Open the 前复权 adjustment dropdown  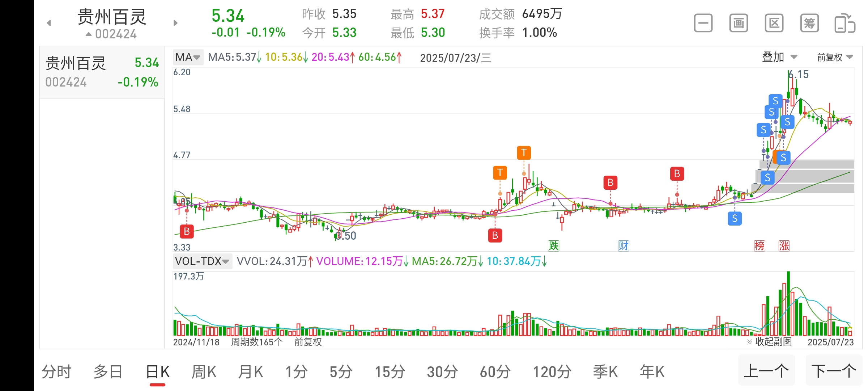click(835, 57)
